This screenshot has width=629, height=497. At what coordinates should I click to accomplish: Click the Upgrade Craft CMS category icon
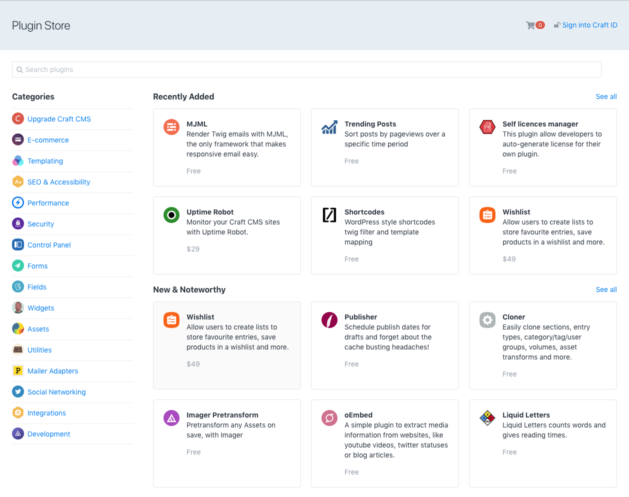tap(18, 119)
